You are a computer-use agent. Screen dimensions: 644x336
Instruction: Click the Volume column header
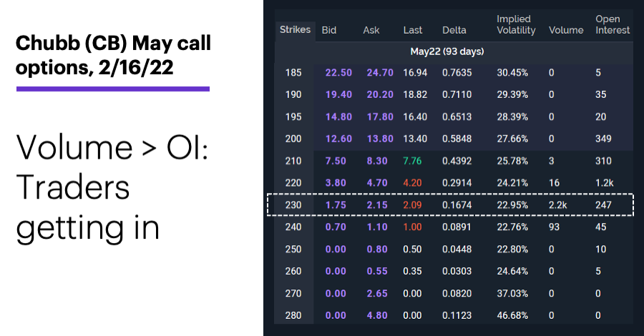click(566, 30)
